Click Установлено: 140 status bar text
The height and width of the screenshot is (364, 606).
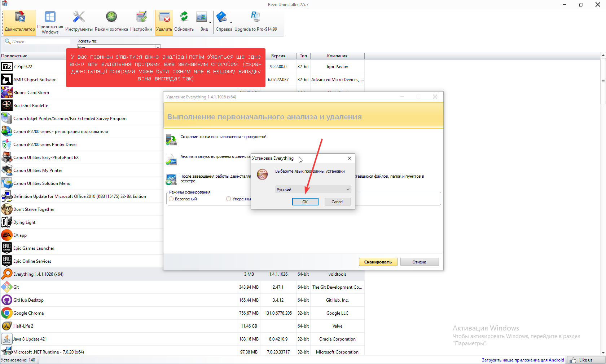(18, 360)
